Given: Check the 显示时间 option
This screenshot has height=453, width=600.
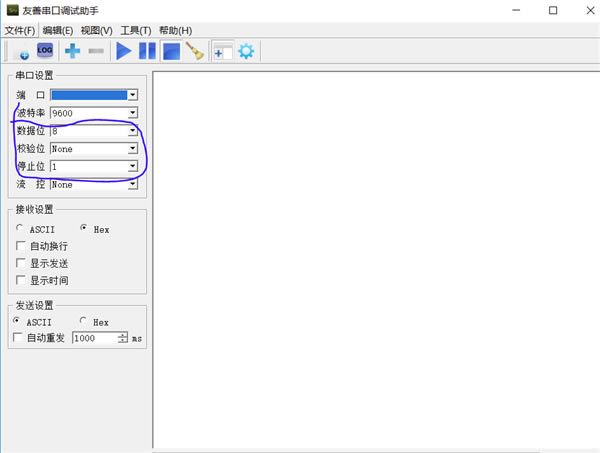Looking at the screenshot, I should (x=21, y=281).
